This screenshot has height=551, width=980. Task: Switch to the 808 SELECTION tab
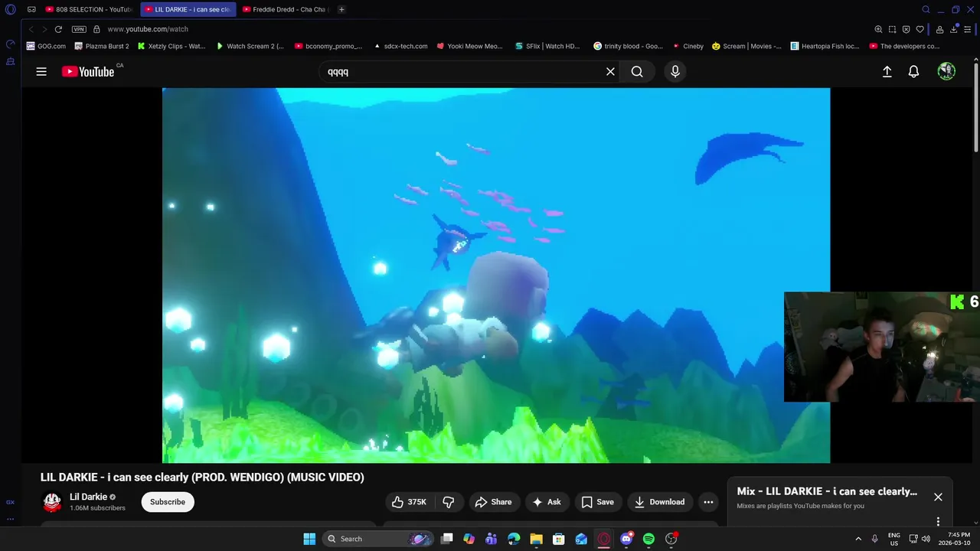[89, 9]
